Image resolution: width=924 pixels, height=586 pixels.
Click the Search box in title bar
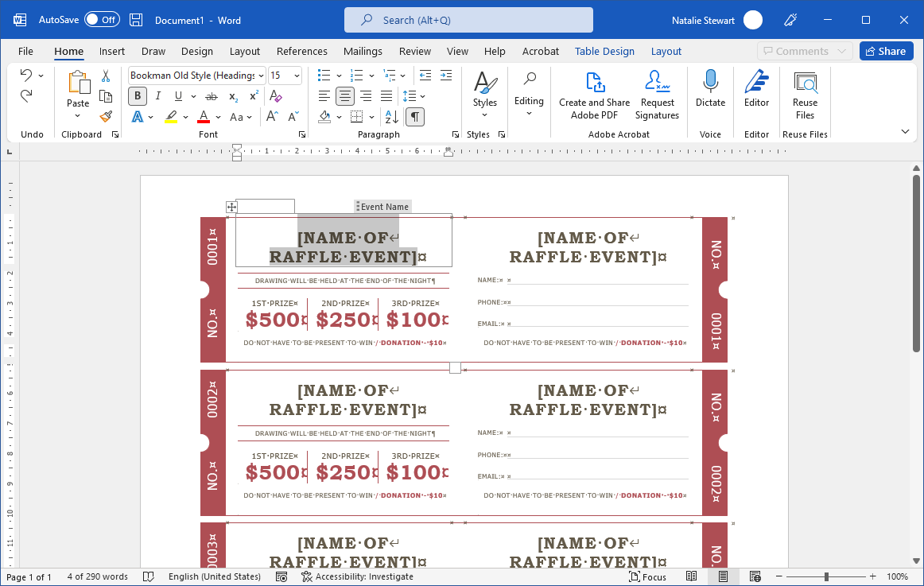click(468, 20)
